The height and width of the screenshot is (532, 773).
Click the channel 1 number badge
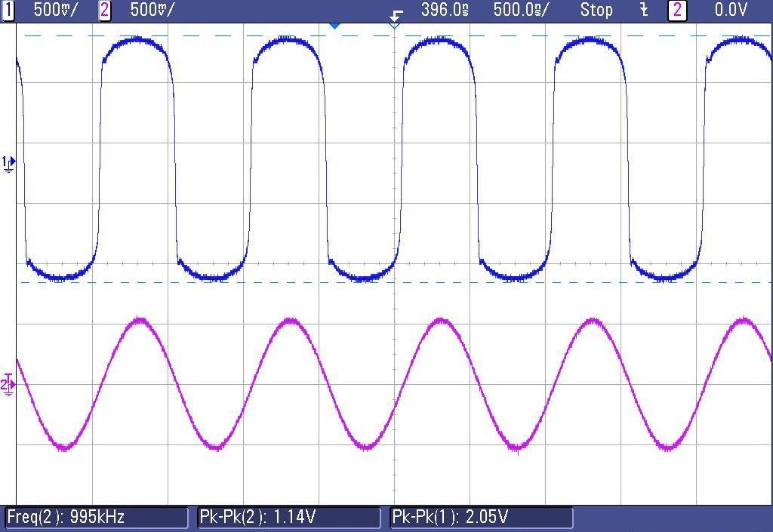8,10
